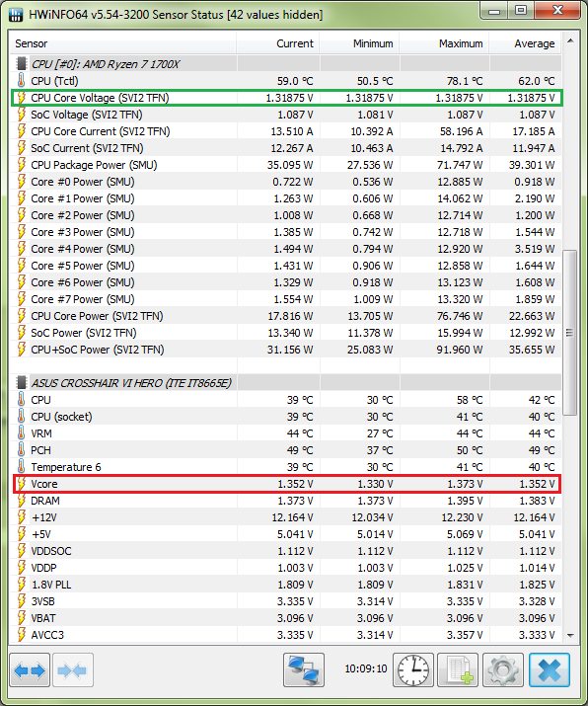
Task: Select the Core #6 Power (SMU) row
Action: click(286, 282)
